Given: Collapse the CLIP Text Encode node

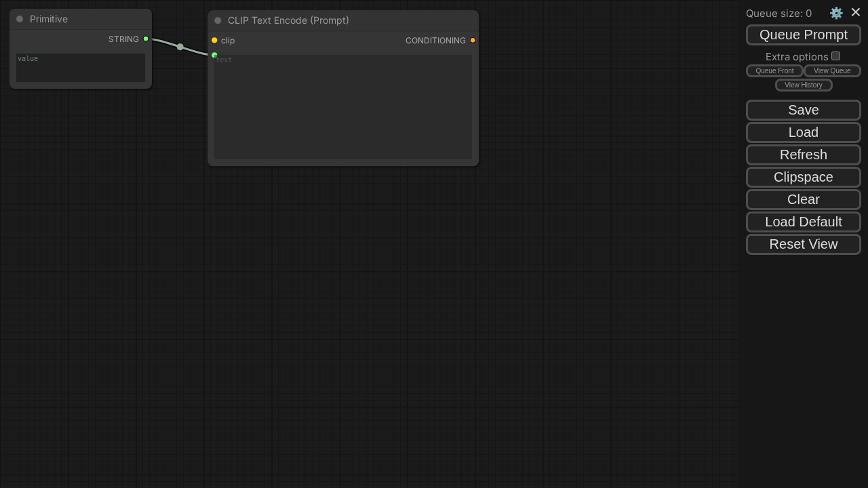Looking at the screenshot, I should [218, 20].
